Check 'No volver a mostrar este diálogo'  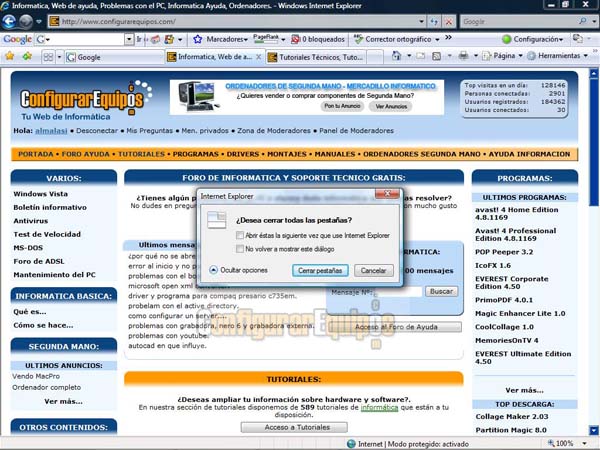pos(240,249)
